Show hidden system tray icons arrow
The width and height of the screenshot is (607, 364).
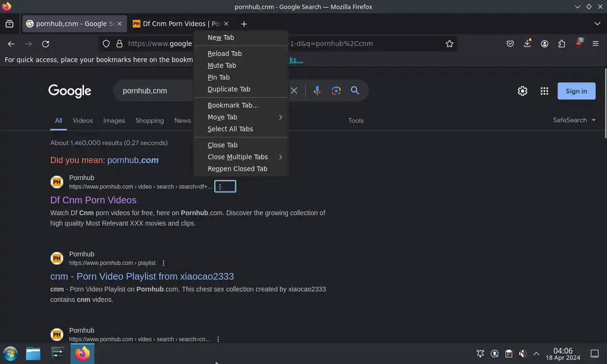pyautogui.click(x=536, y=354)
